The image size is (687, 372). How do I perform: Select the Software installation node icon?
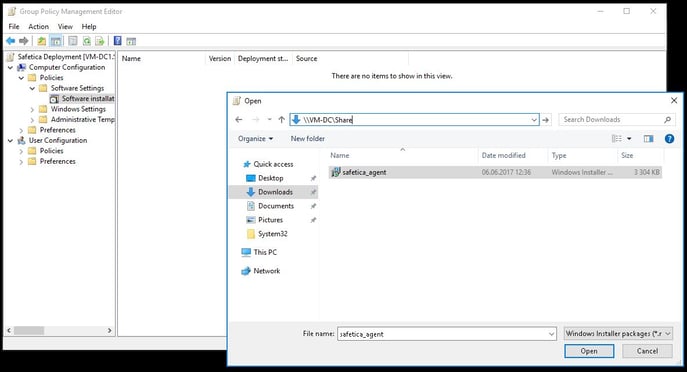[x=54, y=99]
